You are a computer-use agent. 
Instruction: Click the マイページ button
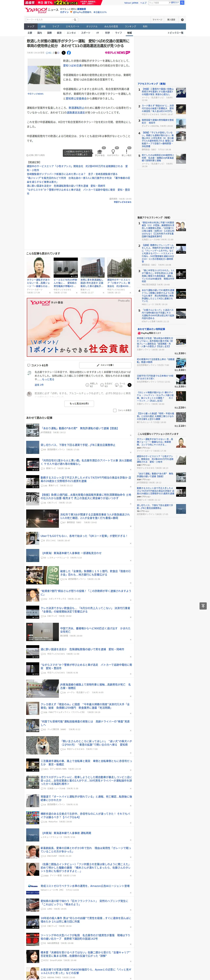coord(157,19)
